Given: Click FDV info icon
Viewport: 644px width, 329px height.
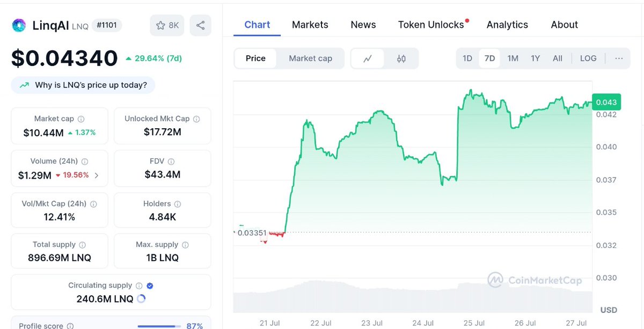Looking at the screenshot, I should (x=171, y=161).
